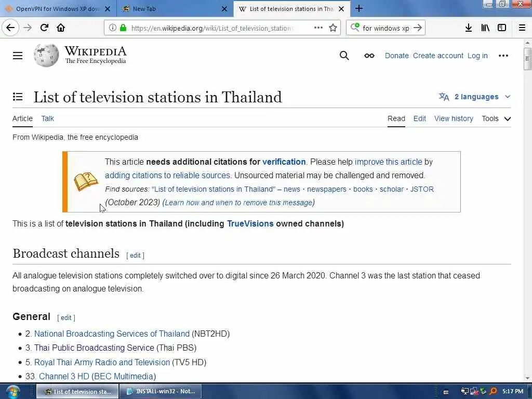
Task: Open Wikipedia main menu hamburger
Action: coord(18,56)
